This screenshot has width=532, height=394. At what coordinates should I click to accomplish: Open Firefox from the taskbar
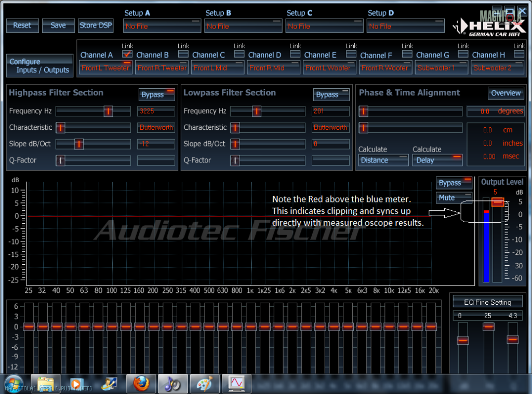click(141, 384)
